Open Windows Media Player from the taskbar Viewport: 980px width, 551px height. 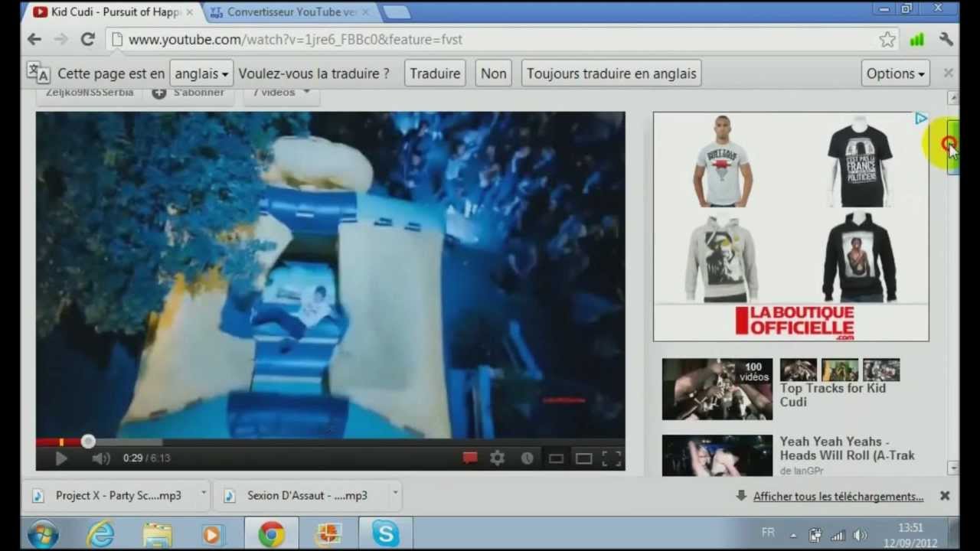coord(212,534)
